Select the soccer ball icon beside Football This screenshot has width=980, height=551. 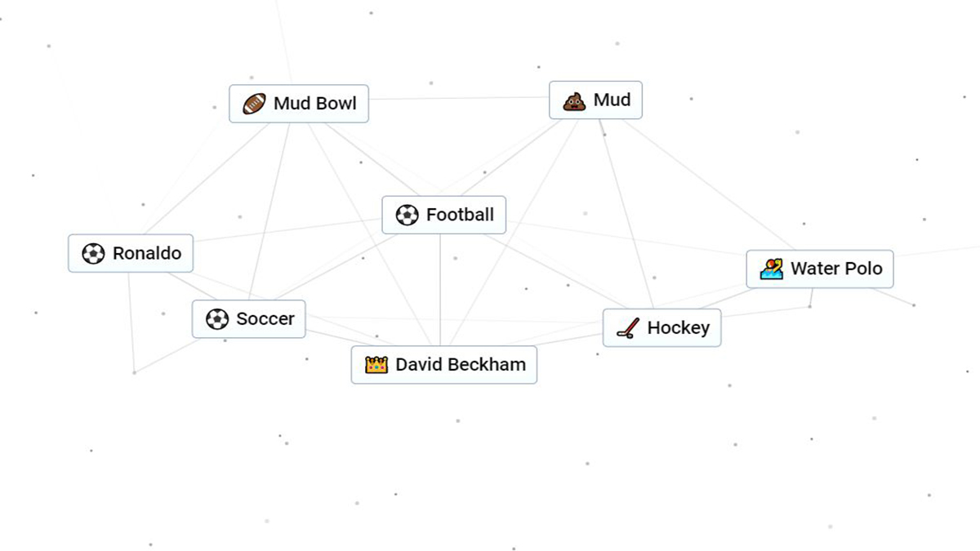[x=406, y=215]
